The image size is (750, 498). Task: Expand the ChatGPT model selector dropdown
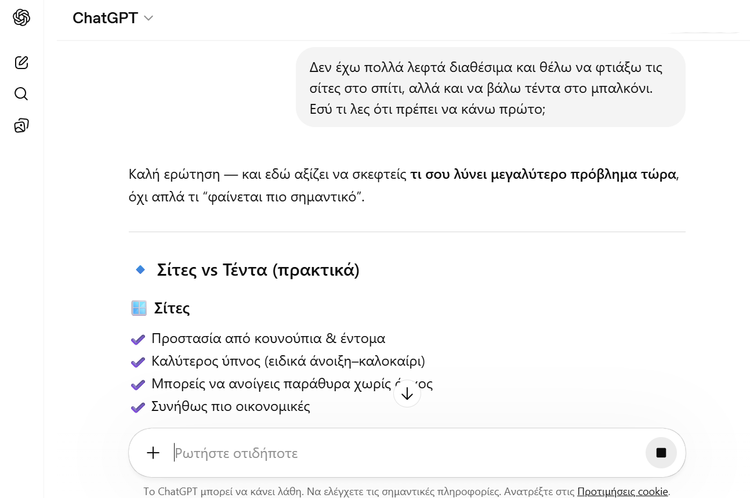coord(113,18)
